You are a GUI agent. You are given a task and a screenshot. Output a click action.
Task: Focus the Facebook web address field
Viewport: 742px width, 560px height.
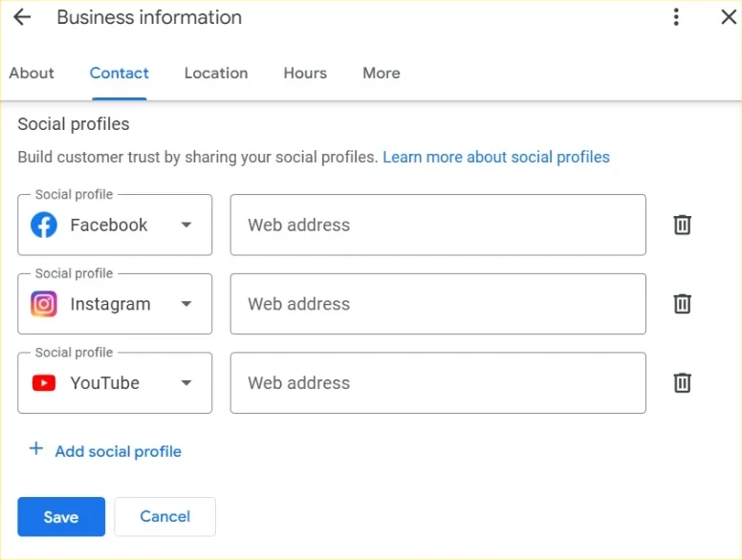point(438,225)
